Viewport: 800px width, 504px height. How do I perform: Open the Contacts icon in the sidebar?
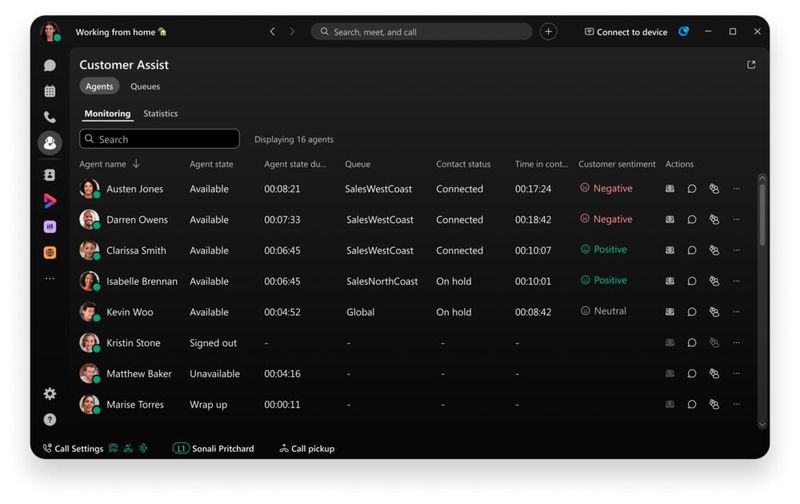(50, 174)
